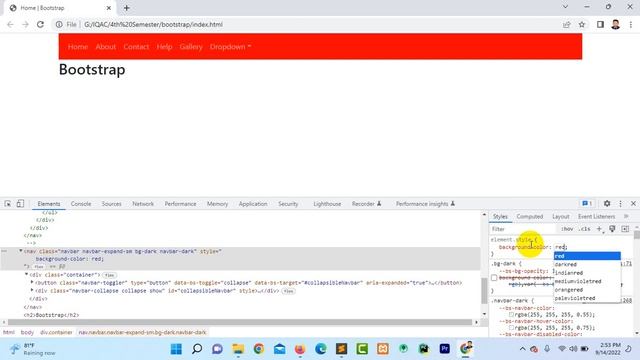Toggle rendering emulations paintbrush icon in Styles

[612, 229]
